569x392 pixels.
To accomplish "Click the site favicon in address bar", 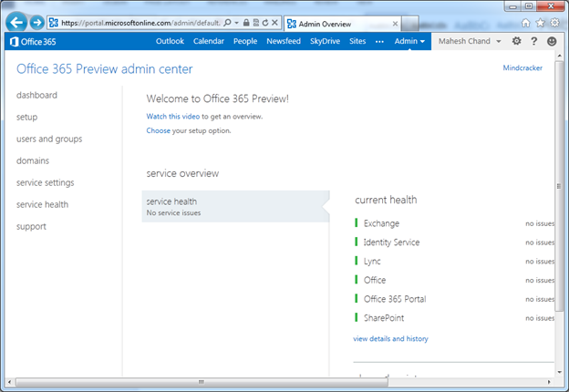I will pyautogui.click(x=54, y=23).
